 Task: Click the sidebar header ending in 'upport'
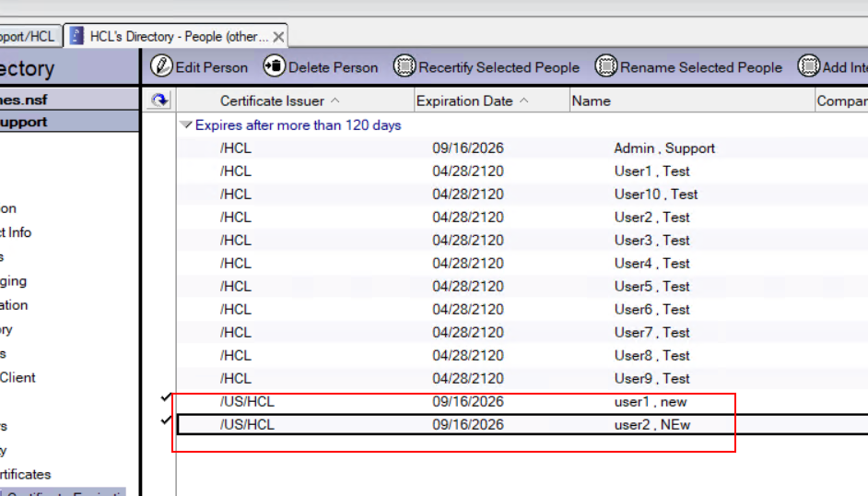69,122
